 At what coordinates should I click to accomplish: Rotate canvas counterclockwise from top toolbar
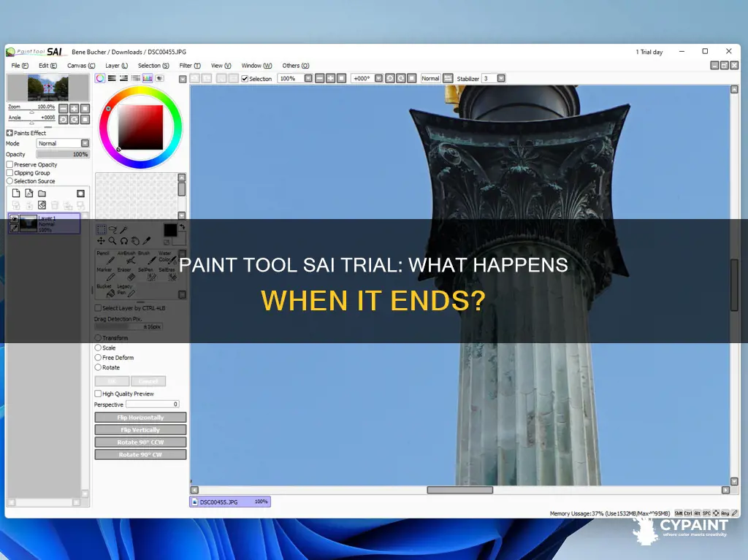[x=390, y=78]
